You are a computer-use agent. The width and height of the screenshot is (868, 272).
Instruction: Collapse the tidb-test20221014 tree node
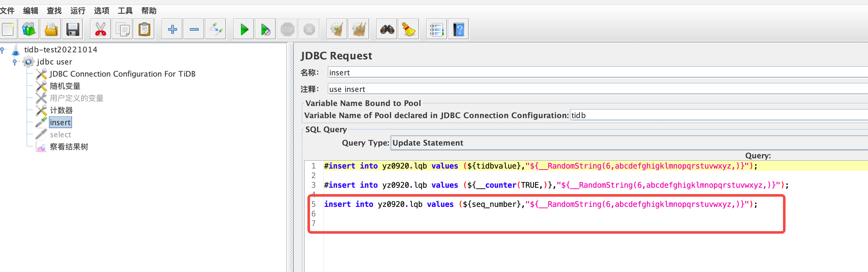(3, 50)
